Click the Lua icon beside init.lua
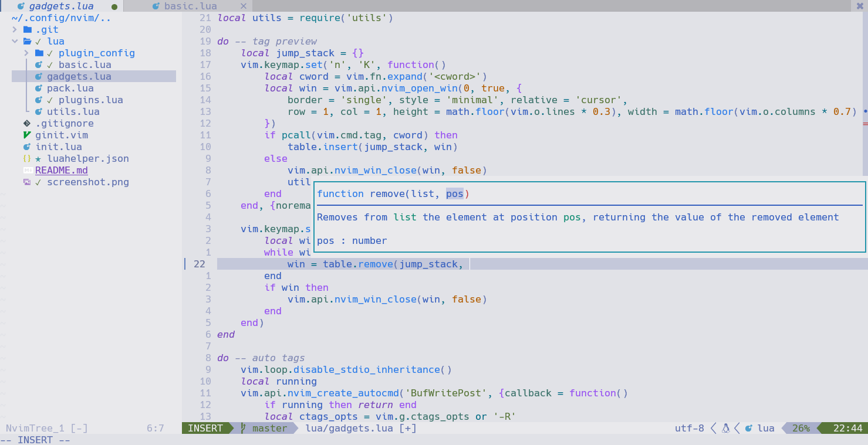Screen dimensions: 868x445 pyautogui.click(x=26, y=147)
